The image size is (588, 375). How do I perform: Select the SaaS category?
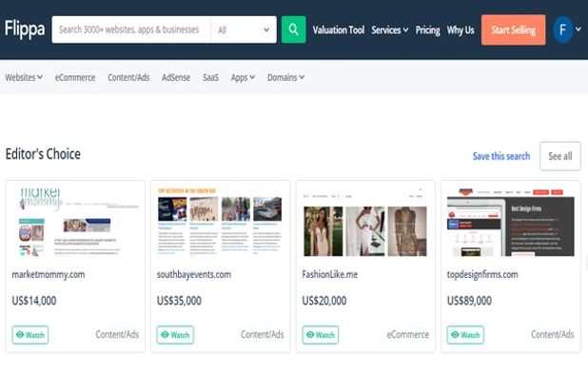210,78
